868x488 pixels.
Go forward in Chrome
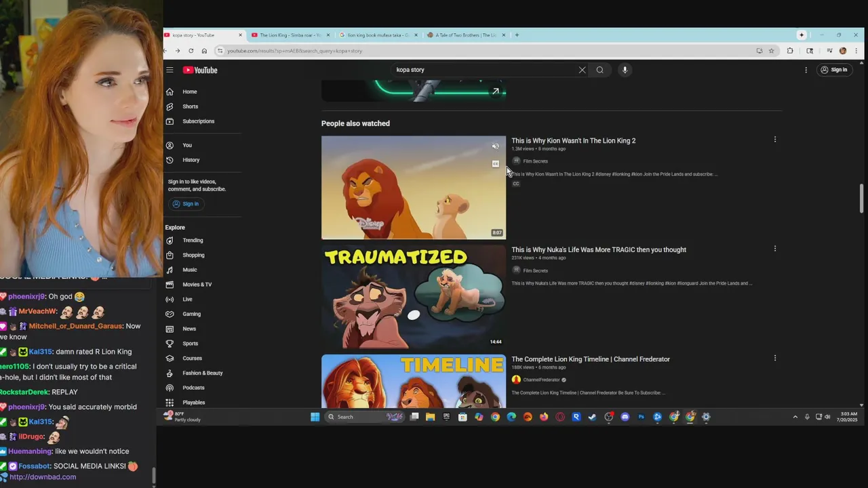tap(178, 51)
